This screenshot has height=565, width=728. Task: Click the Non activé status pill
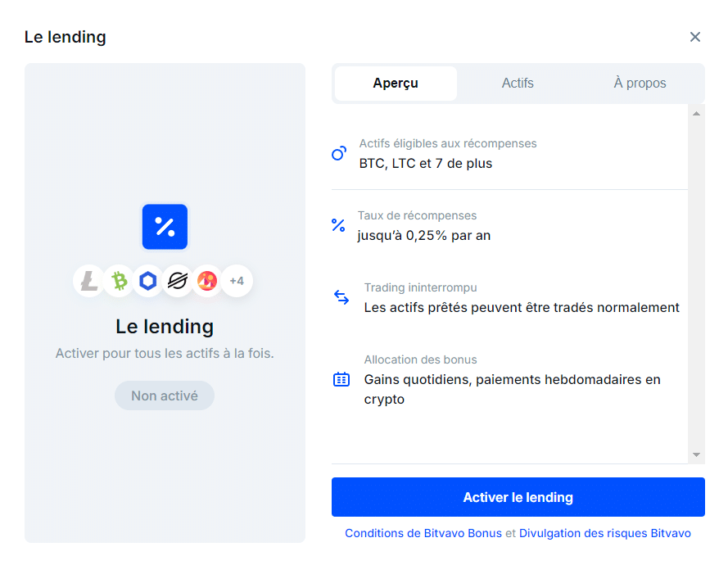point(165,395)
